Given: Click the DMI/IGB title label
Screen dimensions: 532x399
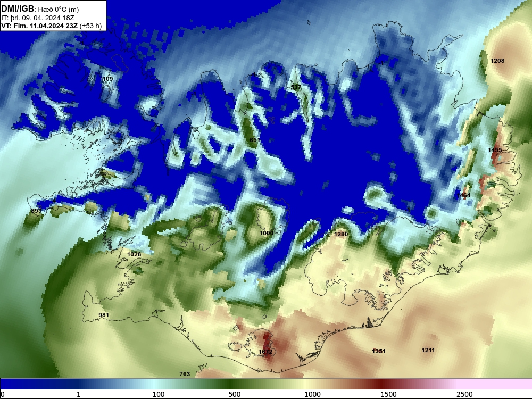Looking at the screenshot, I should click(x=18, y=9).
